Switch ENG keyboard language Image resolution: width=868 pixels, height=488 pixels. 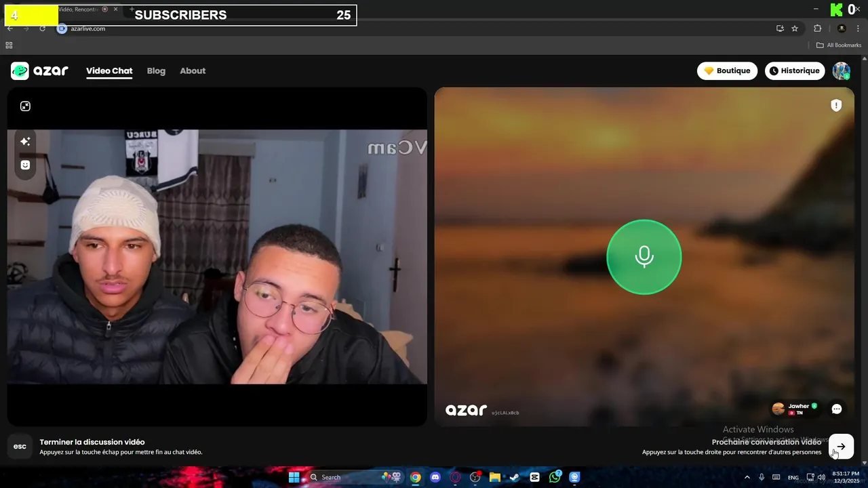[793, 477]
